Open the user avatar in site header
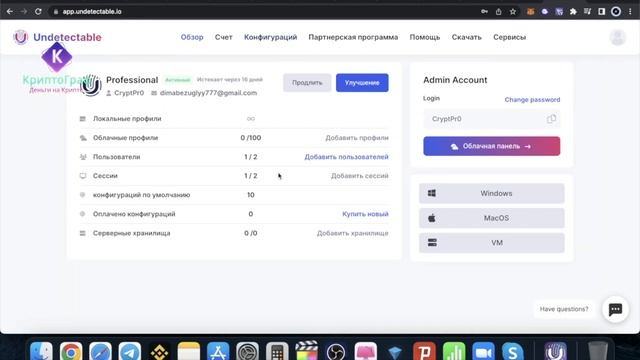Viewport: 640px width, 360px height. tap(618, 37)
